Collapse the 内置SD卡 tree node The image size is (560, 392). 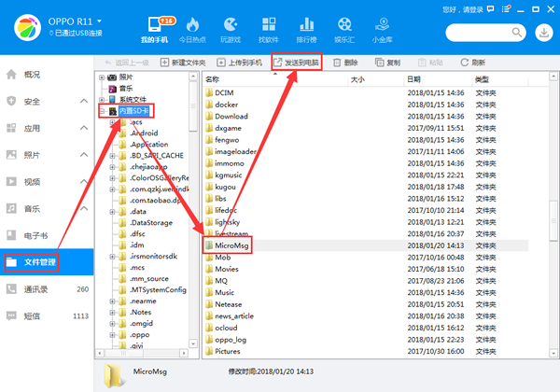102,111
